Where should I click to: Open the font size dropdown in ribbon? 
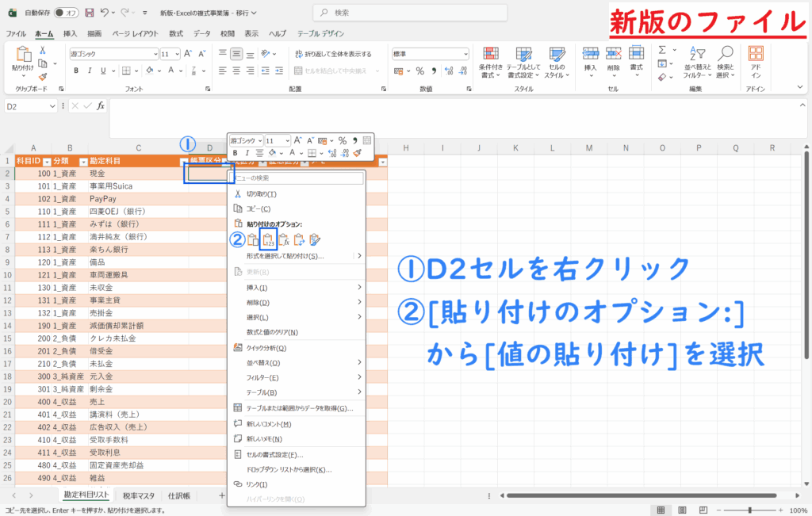[x=176, y=54]
